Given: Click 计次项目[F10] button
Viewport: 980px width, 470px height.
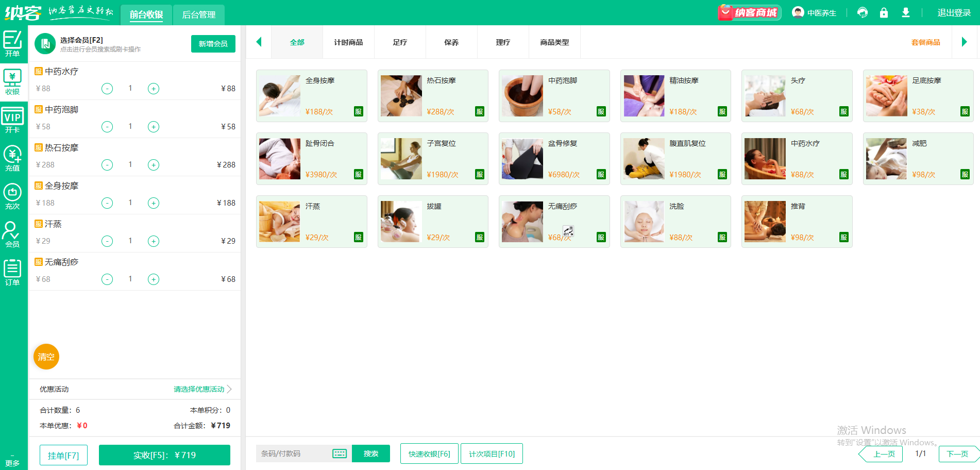Looking at the screenshot, I should [x=492, y=454].
